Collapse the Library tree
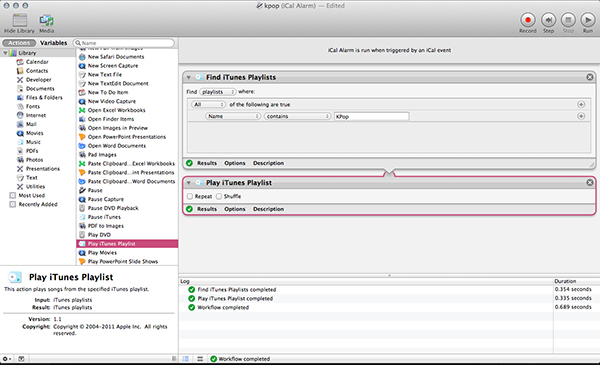 (5, 53)
